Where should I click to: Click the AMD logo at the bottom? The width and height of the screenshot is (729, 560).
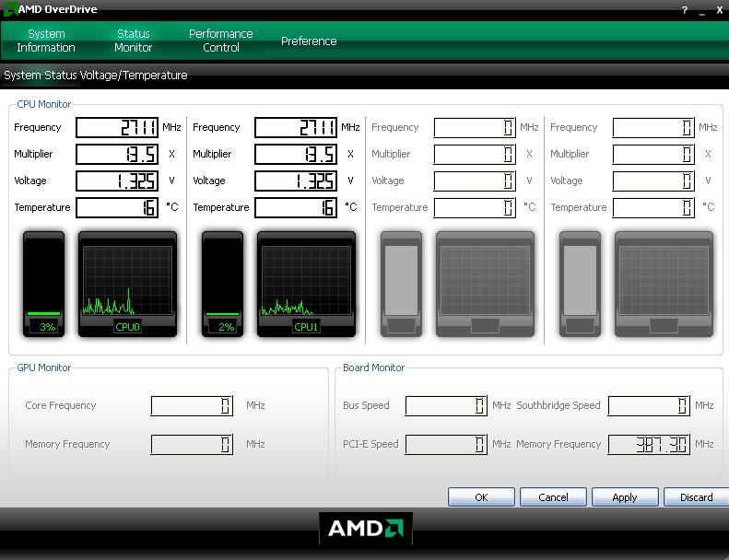[366, 528]
